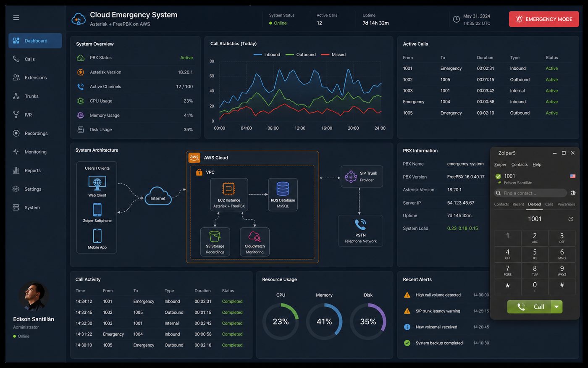Select the RDS Database MySQL node
Screen dimensions: 588x368
tap(283, 195)
